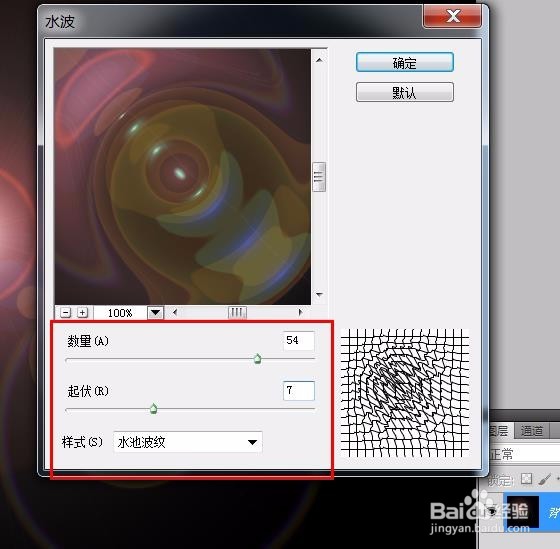560x549 pixels.
Task: Click the 100% zoom percentage text
Action: [120, 313]
